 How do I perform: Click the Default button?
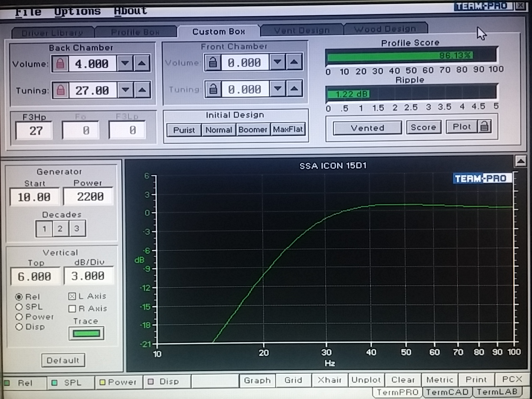pos(63,360)
